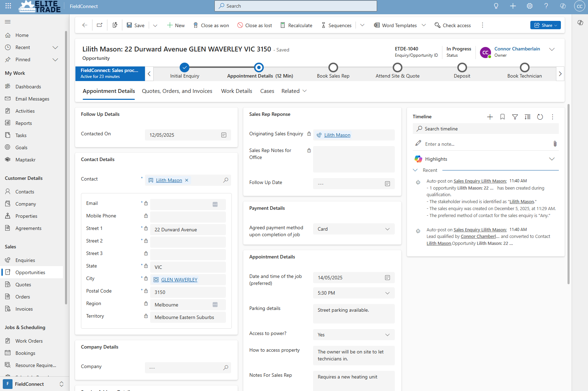The height and width of the screenshot is (391, 588).
Task: Switch to Quotes, Orders, and Invoices tab
Action: (x=177, y=91)
